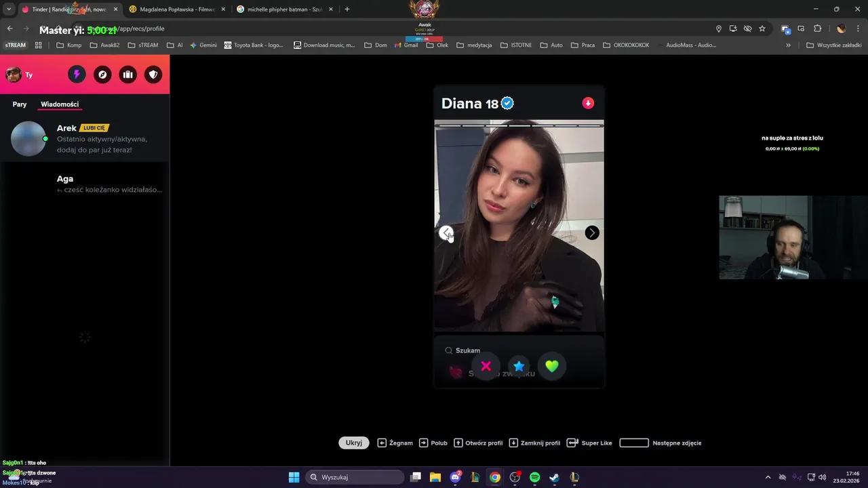868x488 pixels.
Task: Open Spotify from the taskbar
Action: point(534,477)
